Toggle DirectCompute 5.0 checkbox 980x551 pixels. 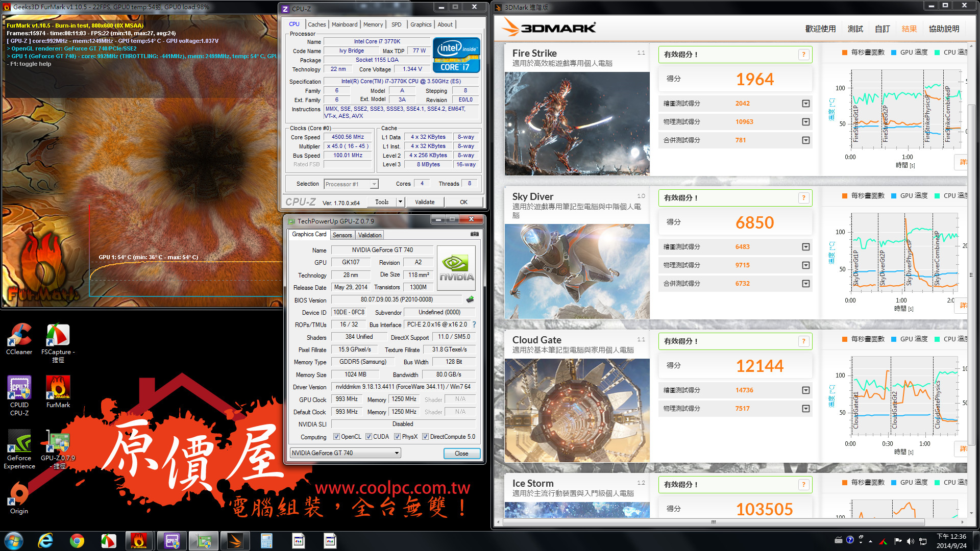(425, 437)
